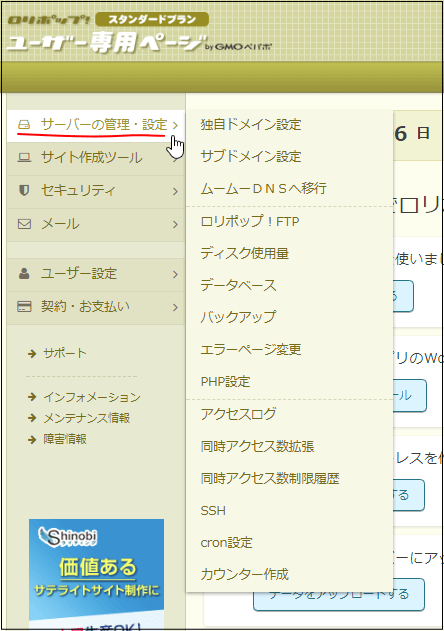Expand the 契約・お支払い menu chevron

[x=175, y=307]
